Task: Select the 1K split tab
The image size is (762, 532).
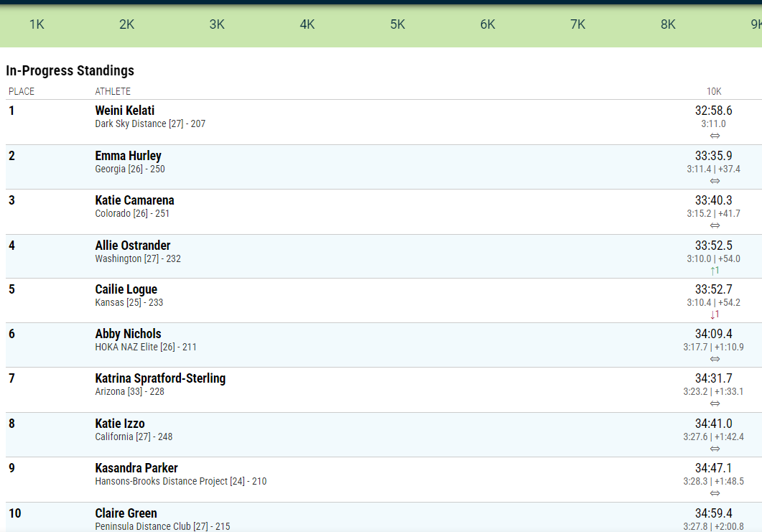Action: click(x=37, y=24)
